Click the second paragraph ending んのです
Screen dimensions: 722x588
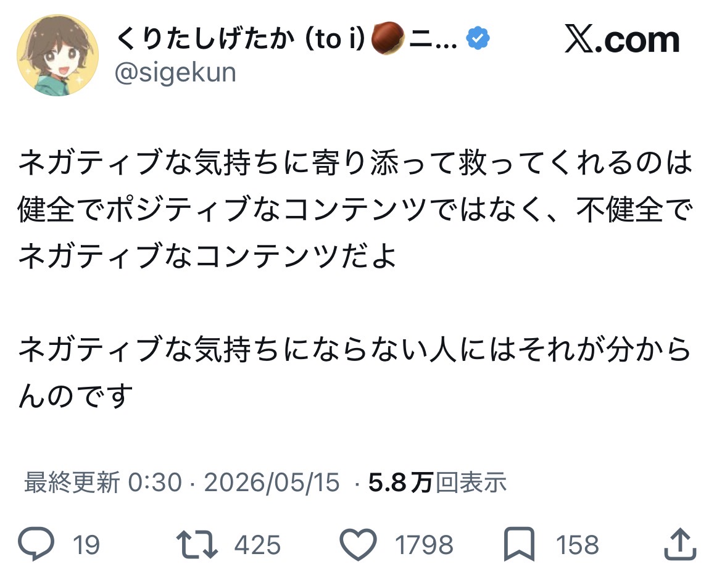coord(355,372)
